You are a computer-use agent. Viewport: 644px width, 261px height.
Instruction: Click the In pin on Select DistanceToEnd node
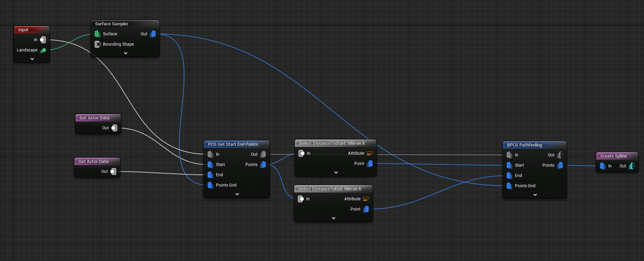pyautogui.click(x=301, y=199)
